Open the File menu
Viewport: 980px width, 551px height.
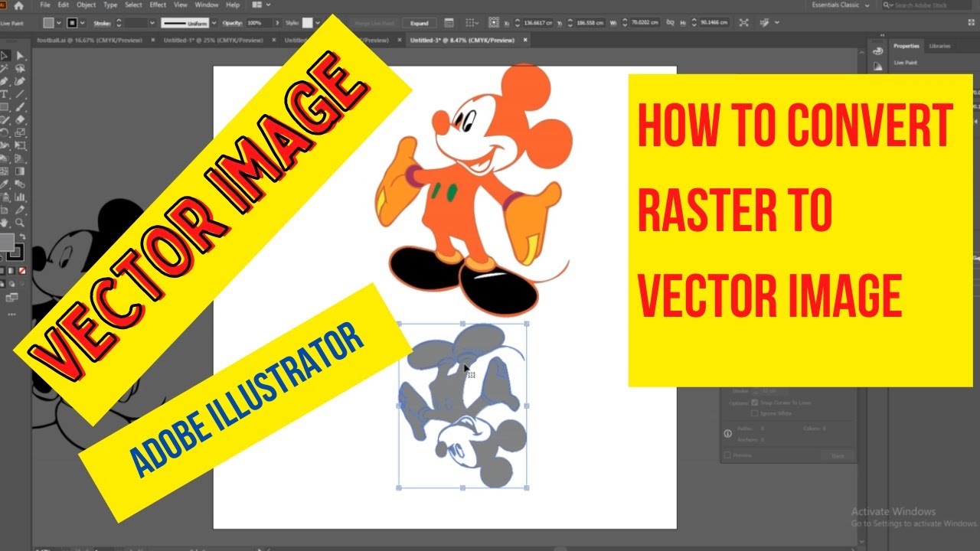click(45, 5)
